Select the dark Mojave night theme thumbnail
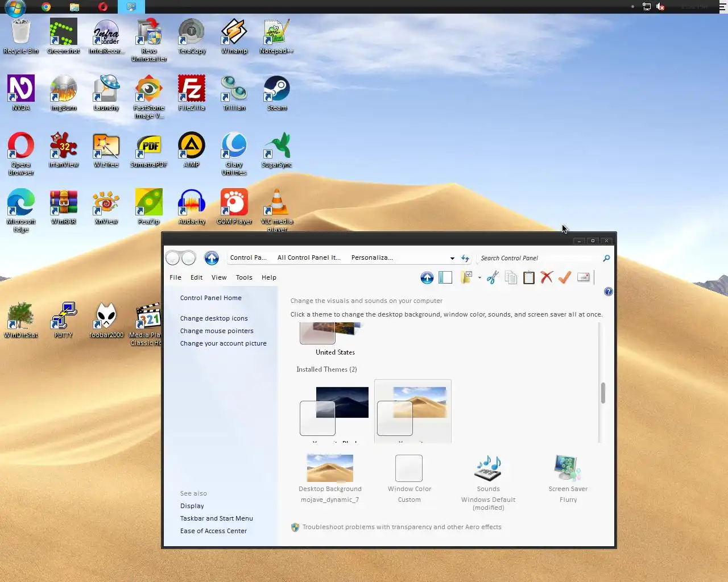 pyautogui.click(x=334, y=410)
